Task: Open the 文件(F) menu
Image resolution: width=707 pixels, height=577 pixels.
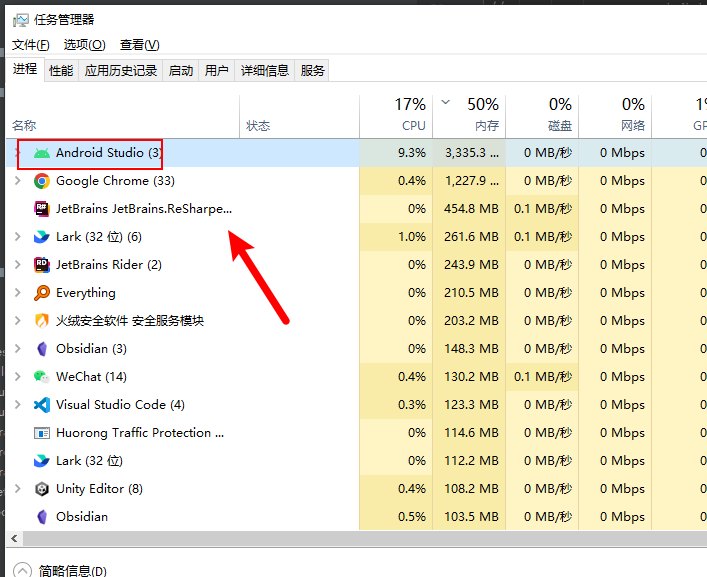Action: pos(31,45)
